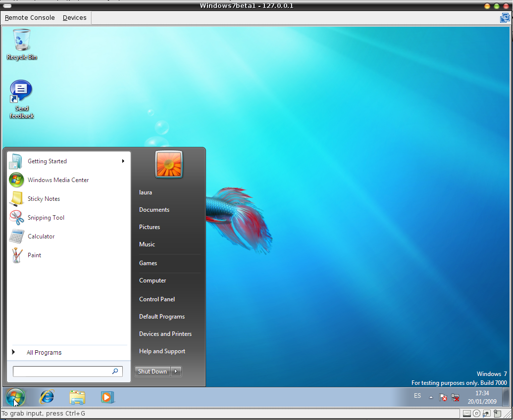Open Documents from the Start menu
Screen dimensions: 513x420
click(154, 210)
